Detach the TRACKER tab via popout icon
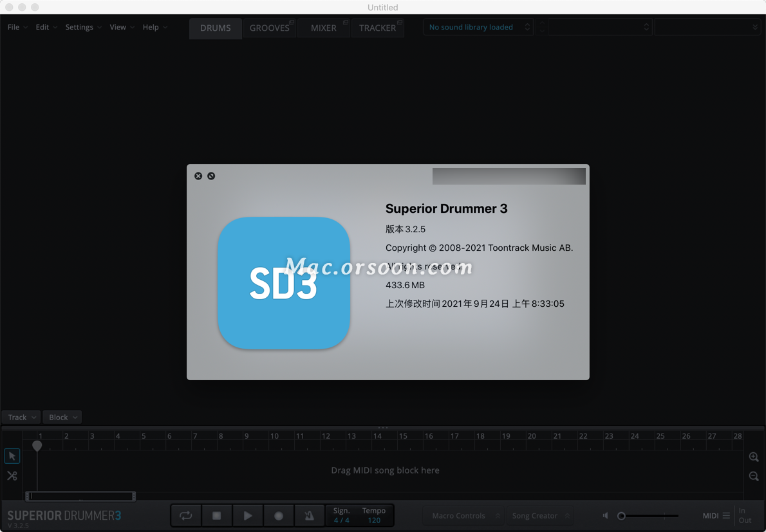The image size is (766, 532). click(x=400, y=23)
